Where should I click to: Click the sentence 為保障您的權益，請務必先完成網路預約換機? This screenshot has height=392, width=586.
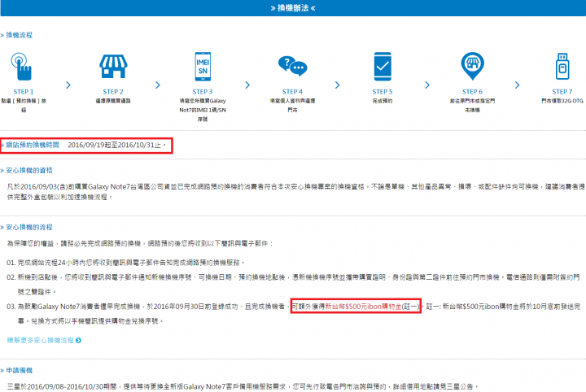click(x=74, y=243)
